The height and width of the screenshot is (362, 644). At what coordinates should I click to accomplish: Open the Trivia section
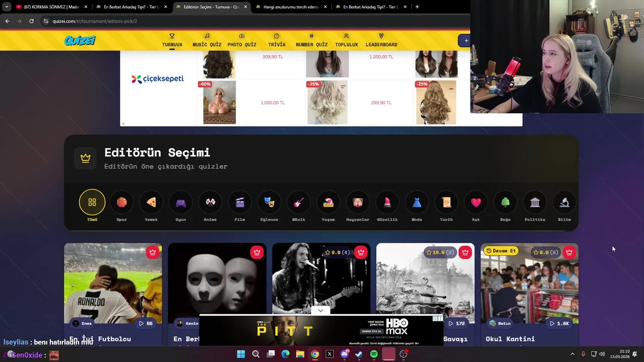click(277, 40)
